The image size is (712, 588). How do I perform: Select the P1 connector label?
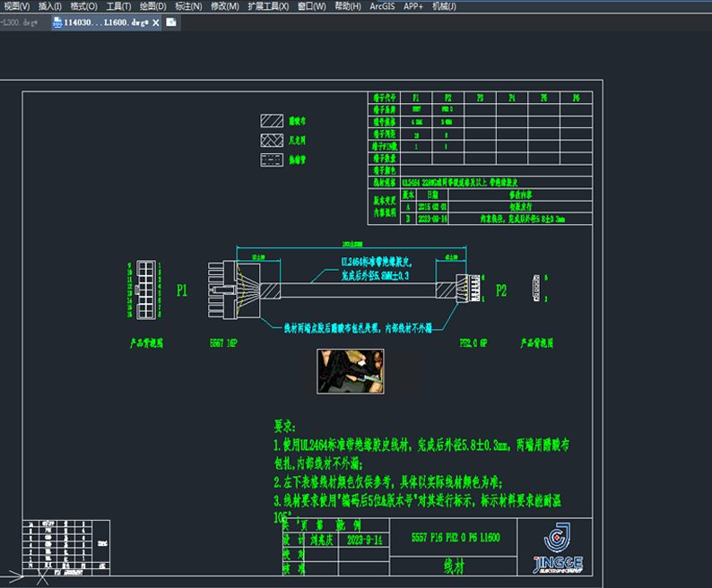182,290
